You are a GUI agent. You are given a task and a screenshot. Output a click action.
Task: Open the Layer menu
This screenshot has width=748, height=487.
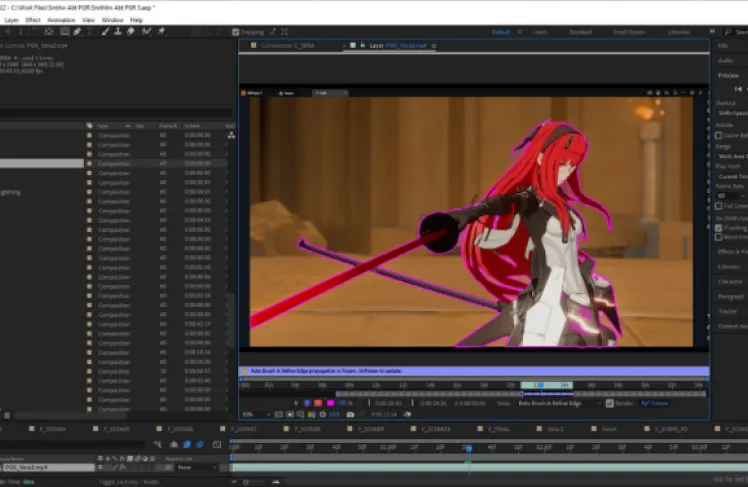(11, 20)
